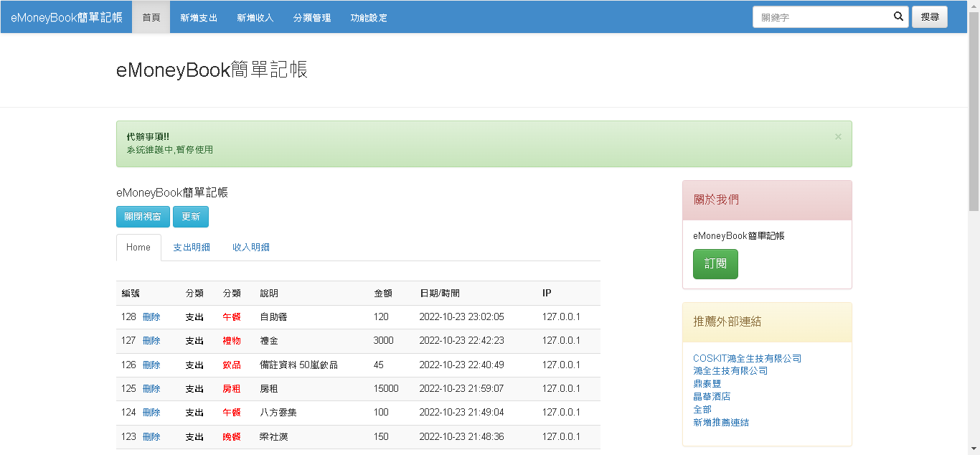Click the 搜尋 button
The height and width of the screenshot is (455, 980).
(930, 17)
